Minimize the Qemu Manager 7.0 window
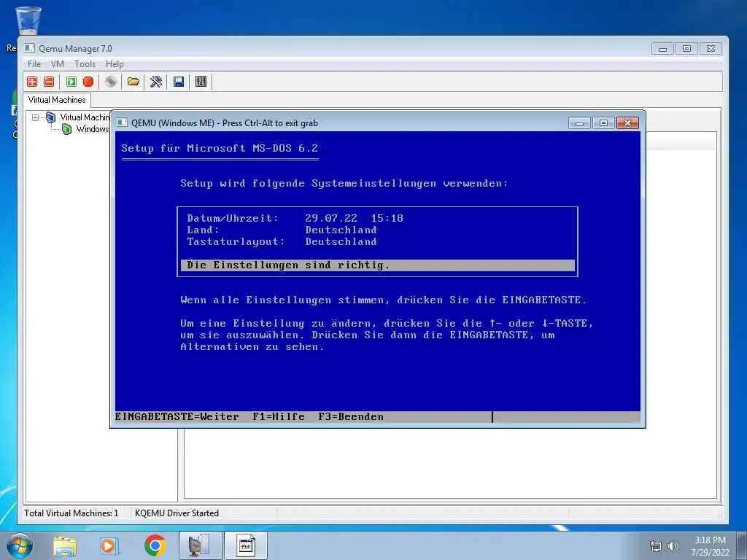The height and width of the screenshot is (560, 747). [662, 49]
